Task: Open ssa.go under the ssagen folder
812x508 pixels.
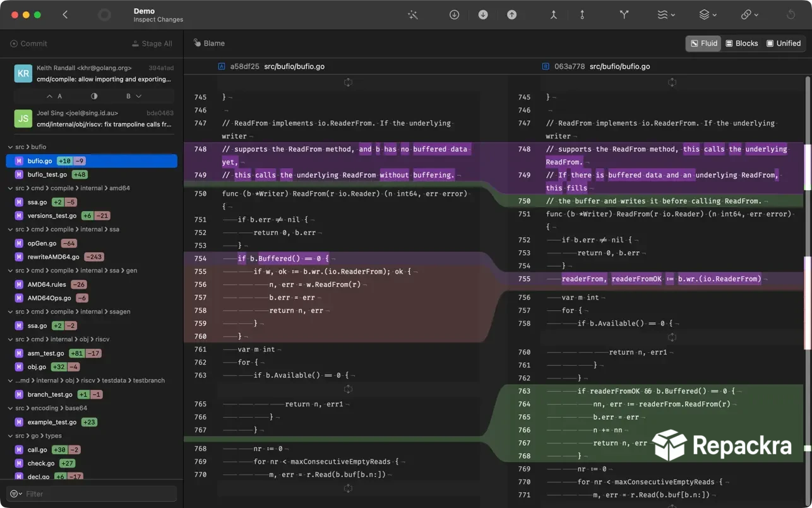Action: click(x=92, y=325)
